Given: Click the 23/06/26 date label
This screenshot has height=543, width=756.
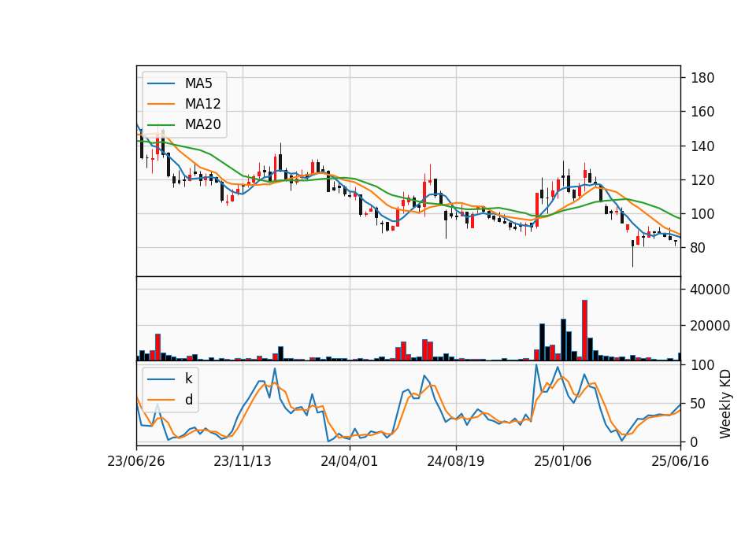Looking at the screenshot, I should (x=136, y=461).
